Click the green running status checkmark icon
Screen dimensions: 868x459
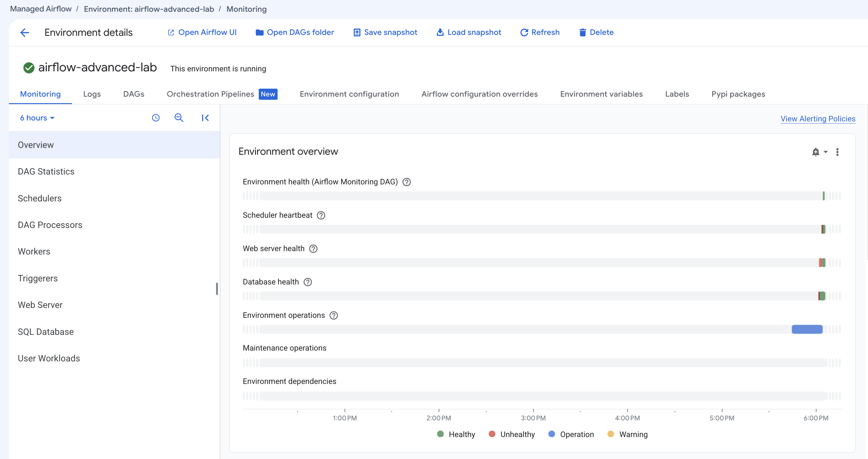(x=29, y=68)
